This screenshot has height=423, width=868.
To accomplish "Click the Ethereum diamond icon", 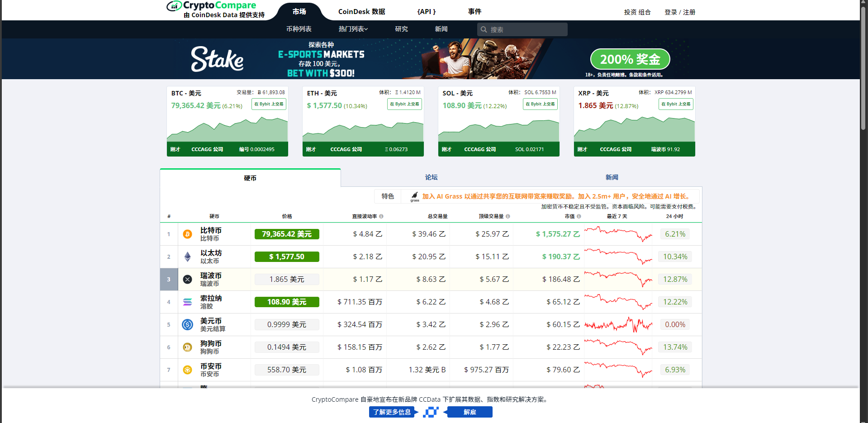I will (187, 257).
